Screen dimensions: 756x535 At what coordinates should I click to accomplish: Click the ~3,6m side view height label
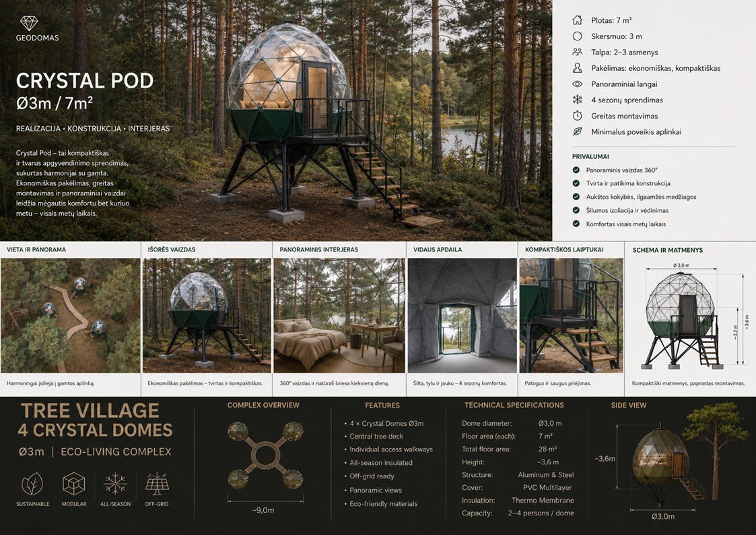605,459
